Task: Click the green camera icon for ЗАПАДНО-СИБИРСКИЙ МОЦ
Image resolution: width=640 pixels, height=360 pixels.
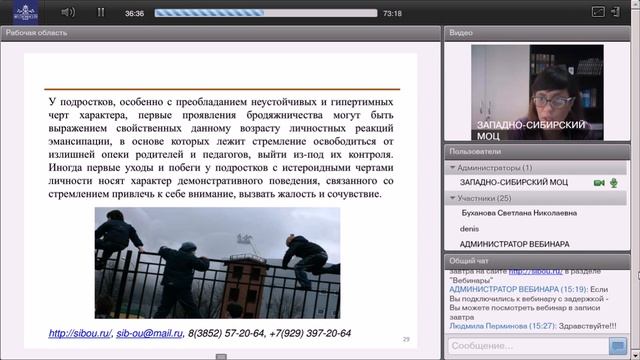Action: point(599,183)
